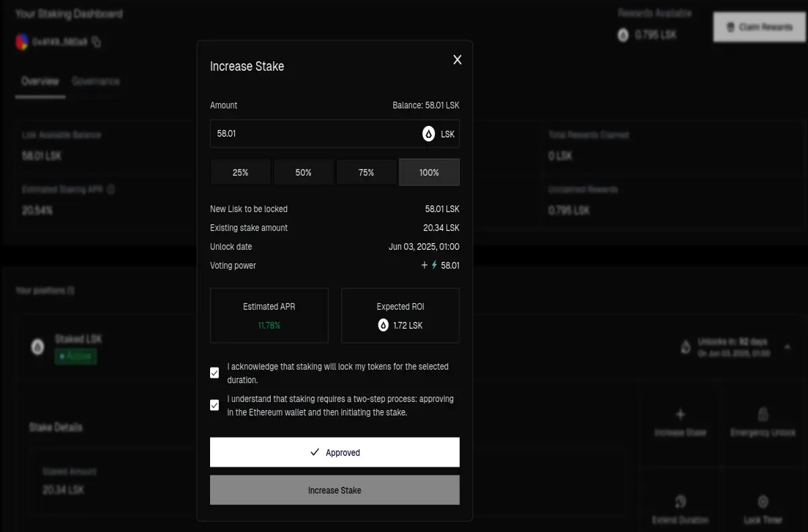Click the Lock Timer icon
This screenshot has height=532, width=808.
tap(763, 502)
